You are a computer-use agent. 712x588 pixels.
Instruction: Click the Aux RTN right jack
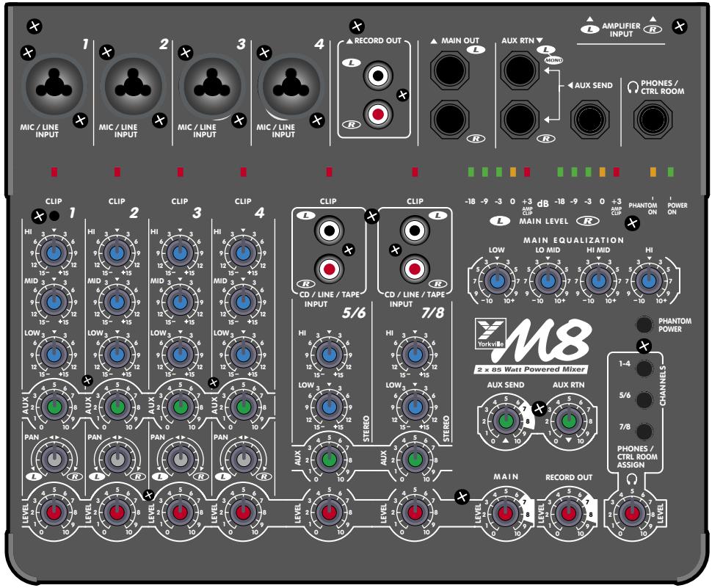[520, 119]
